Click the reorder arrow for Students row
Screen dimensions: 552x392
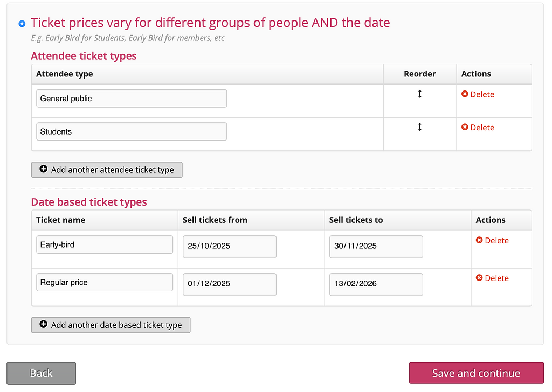pos(419,127)
